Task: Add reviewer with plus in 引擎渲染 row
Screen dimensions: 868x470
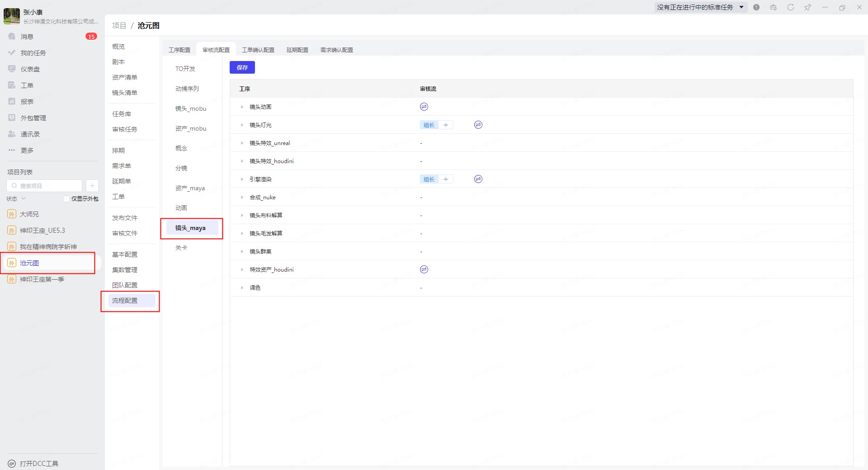Action: coord(445,179)
